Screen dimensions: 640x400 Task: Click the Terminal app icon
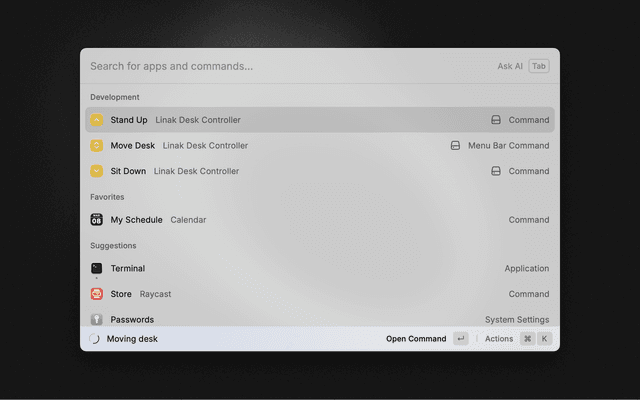click(x=97, y=268)
